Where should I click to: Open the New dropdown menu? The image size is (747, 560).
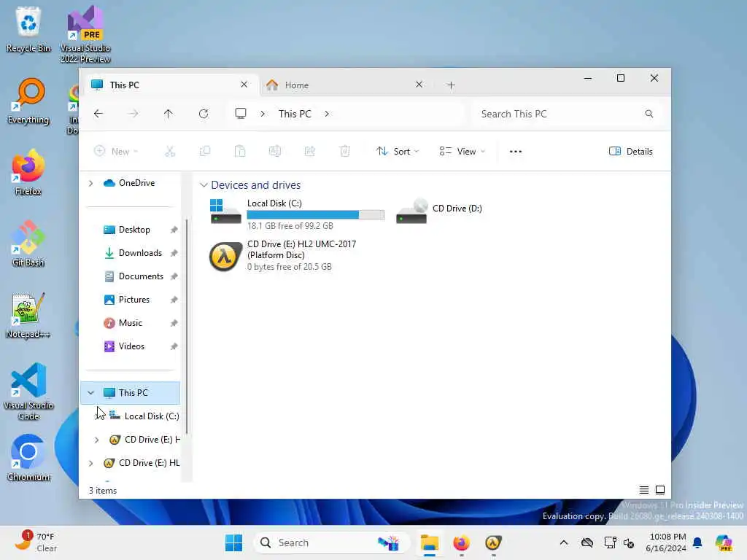coord(115,152)
